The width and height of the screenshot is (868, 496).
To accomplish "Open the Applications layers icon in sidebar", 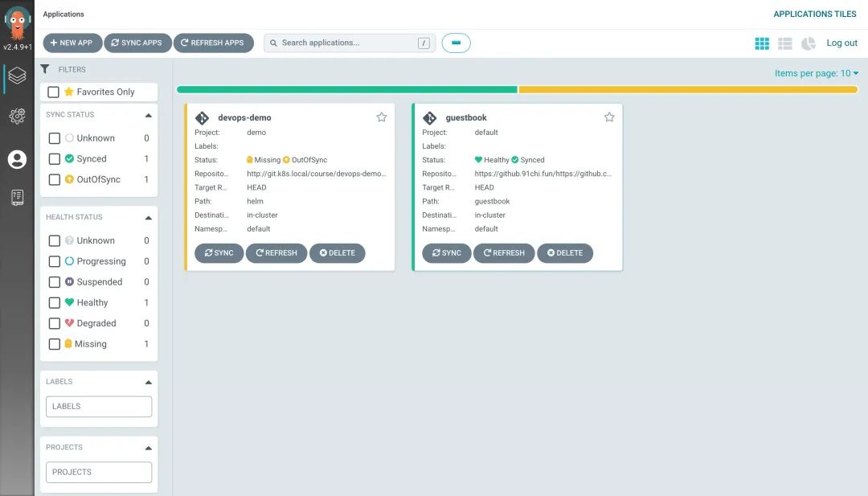I will click(17, 76).
